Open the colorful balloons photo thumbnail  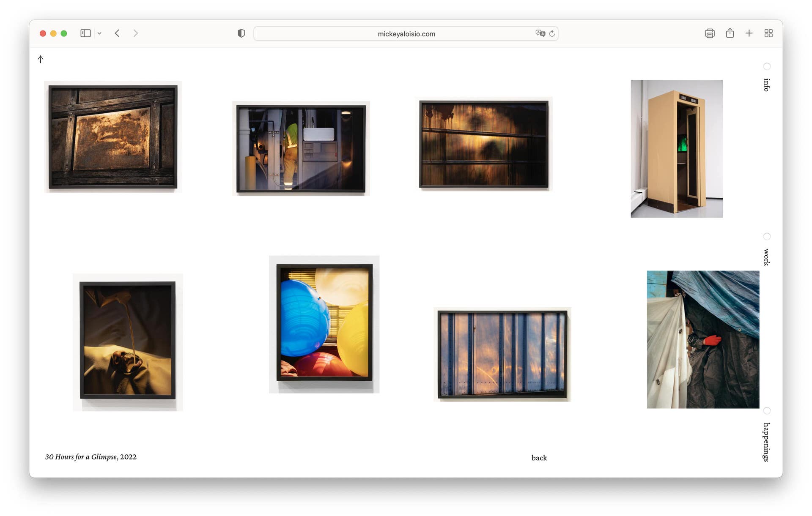pos(324,324)
